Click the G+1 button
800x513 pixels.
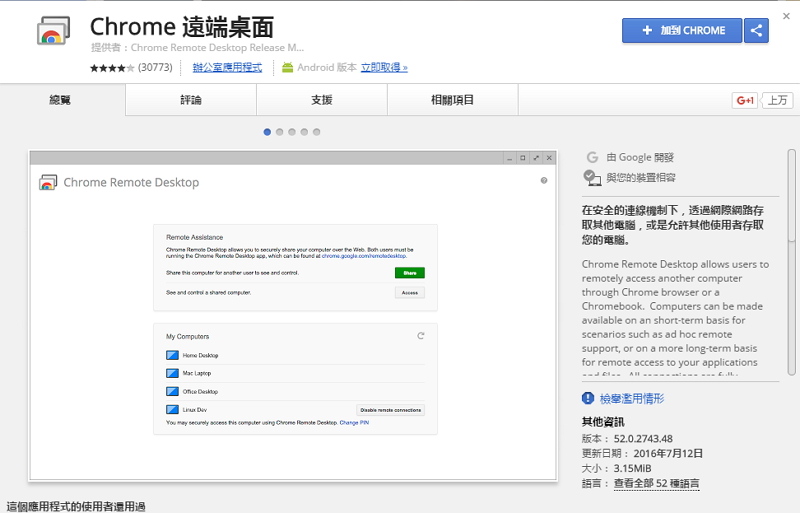tap(745, 100)
